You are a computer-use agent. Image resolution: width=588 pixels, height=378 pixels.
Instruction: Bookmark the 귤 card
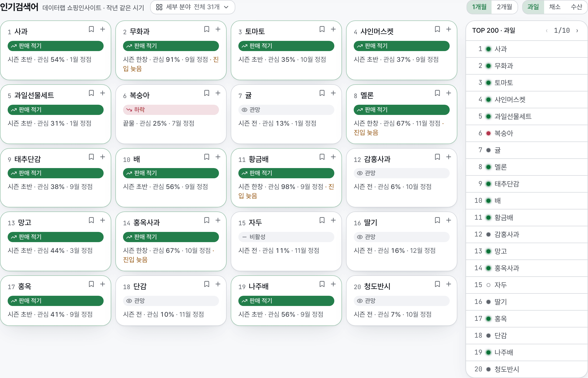(322, 93)
